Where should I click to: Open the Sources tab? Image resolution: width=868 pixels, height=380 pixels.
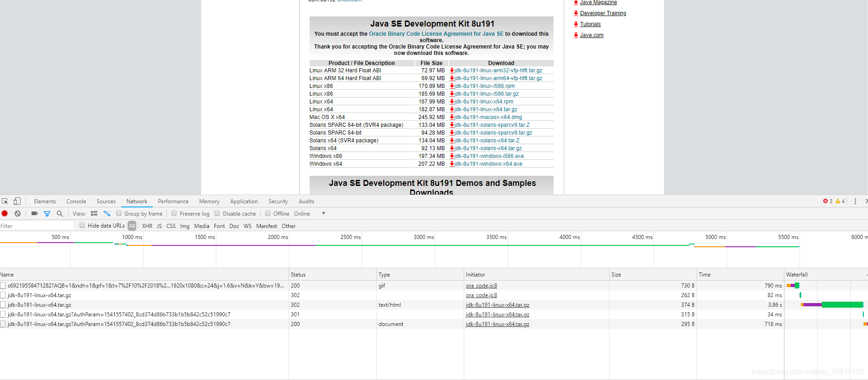pos(106,201)
